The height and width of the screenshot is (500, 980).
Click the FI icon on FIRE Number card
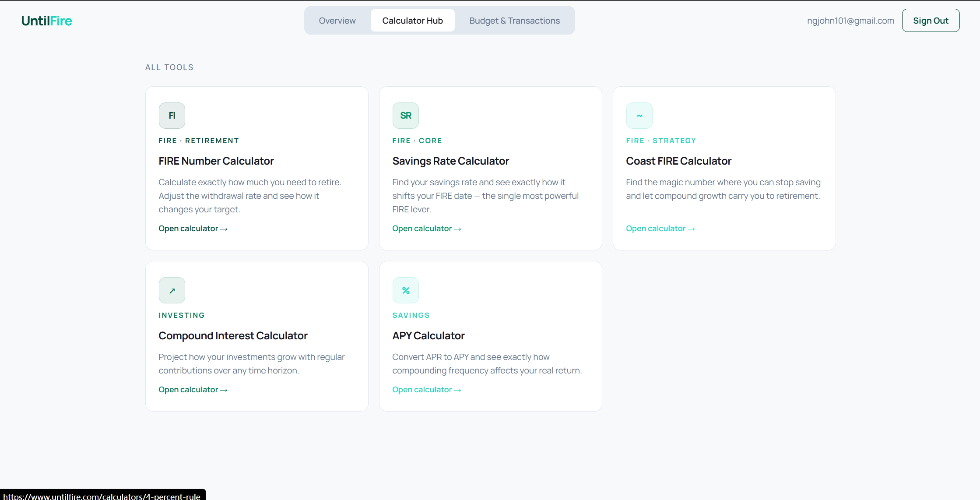pos(172,116)
